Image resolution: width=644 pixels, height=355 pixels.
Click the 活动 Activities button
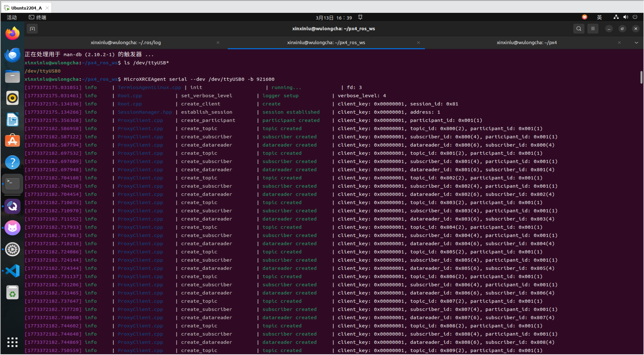pyautogui.click(x=12, y=17)
